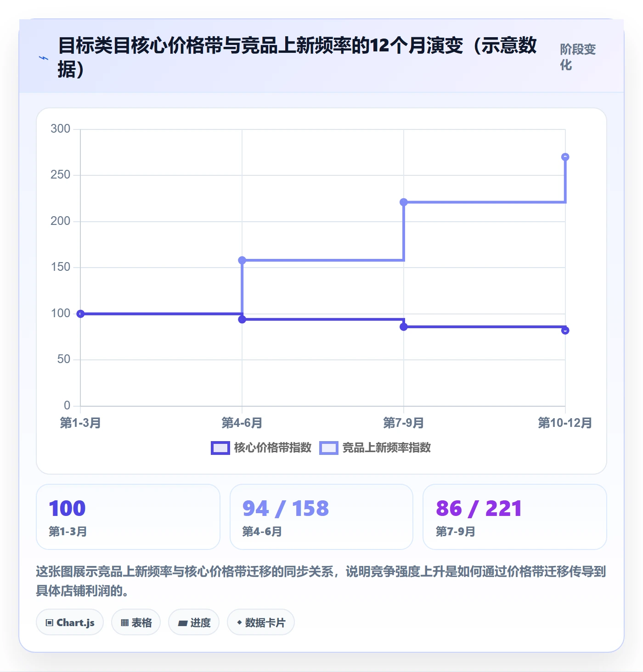Viewport: 643px width, 672px height.
Task: Click the data point at 第1-3月 on the chart
Action: tap(80, 314)
